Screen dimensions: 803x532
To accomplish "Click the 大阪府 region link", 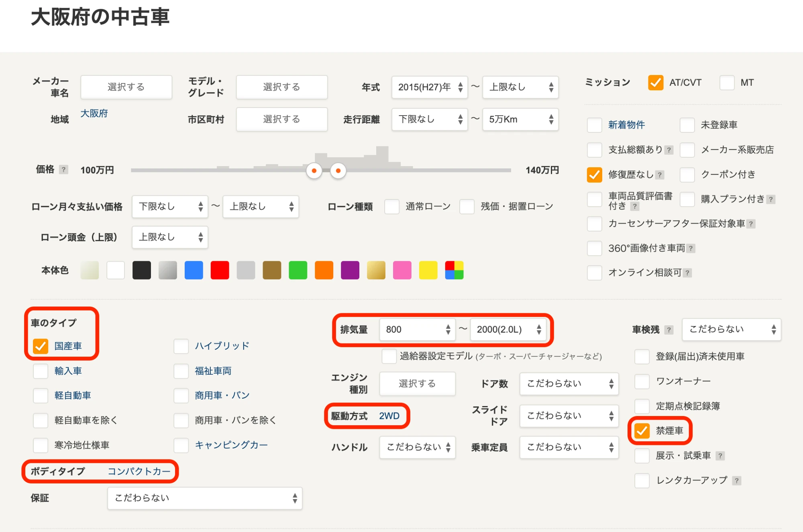I will (x=94, y=114).
